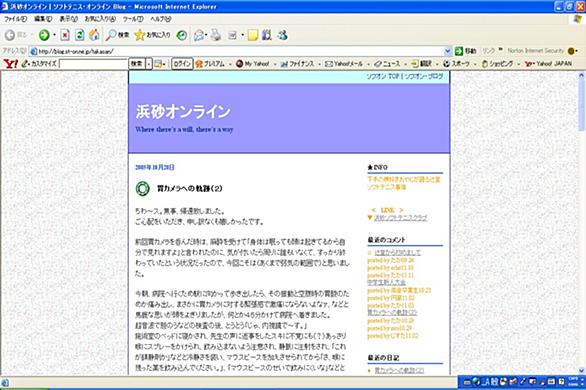
Task: Open ファイナンス toolbar button
Action: tap(298, 64)
